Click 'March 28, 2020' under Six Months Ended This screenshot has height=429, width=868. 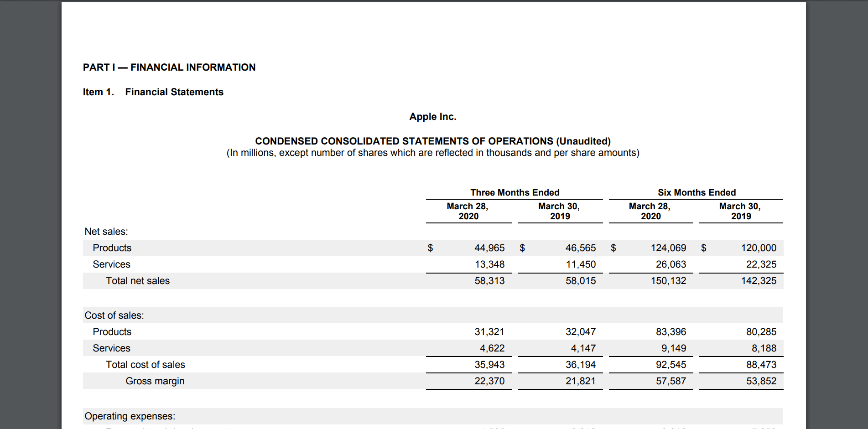pyautogui.click(x=650, y=211)
